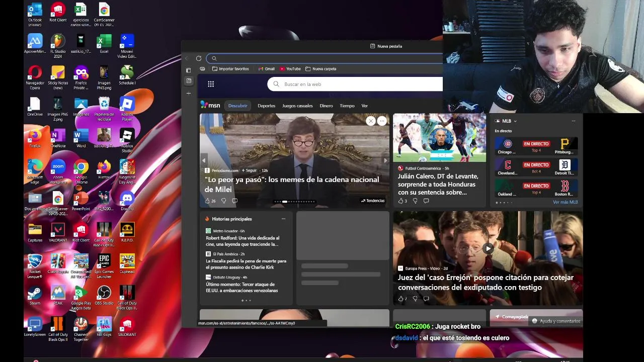Viewport: 644px width, 362px height.
Task: Open the PowerPoint desktop shortcut
Action: (81, 201)
